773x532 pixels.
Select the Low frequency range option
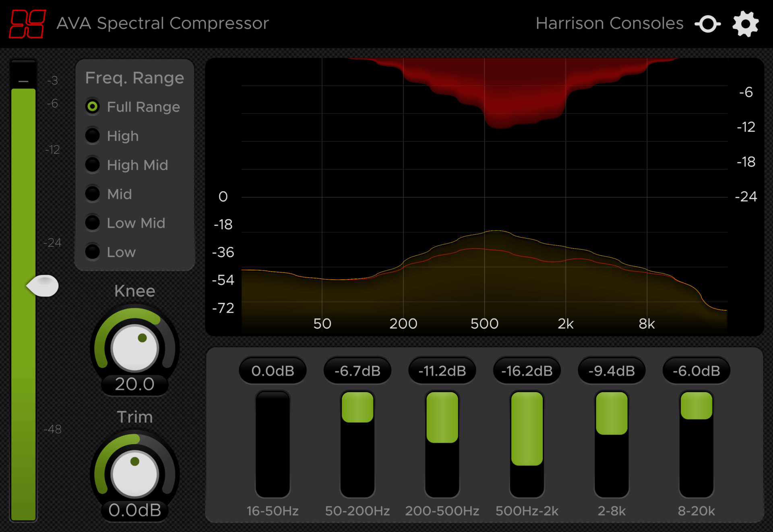pyautogui.click(x=93, y=252)
